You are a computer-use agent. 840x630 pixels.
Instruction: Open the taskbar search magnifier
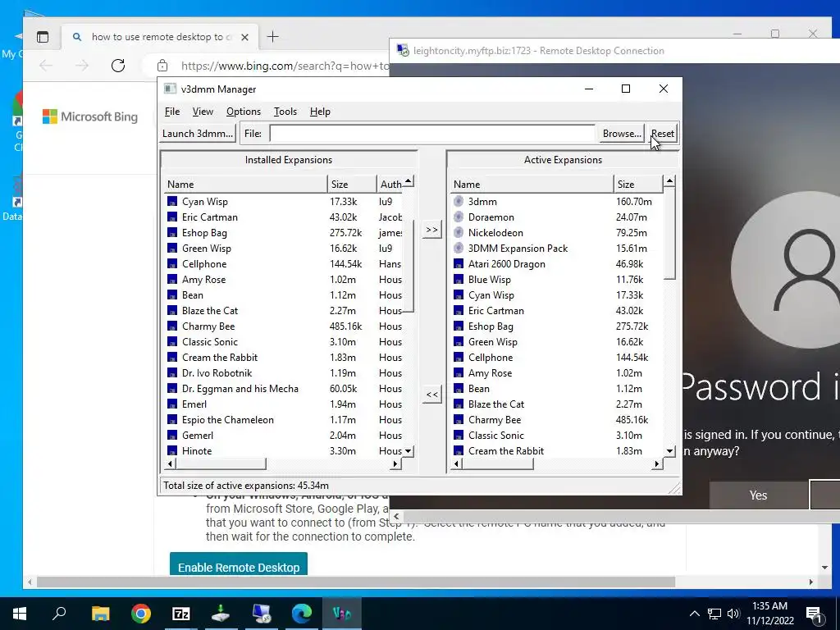(59, 614)
